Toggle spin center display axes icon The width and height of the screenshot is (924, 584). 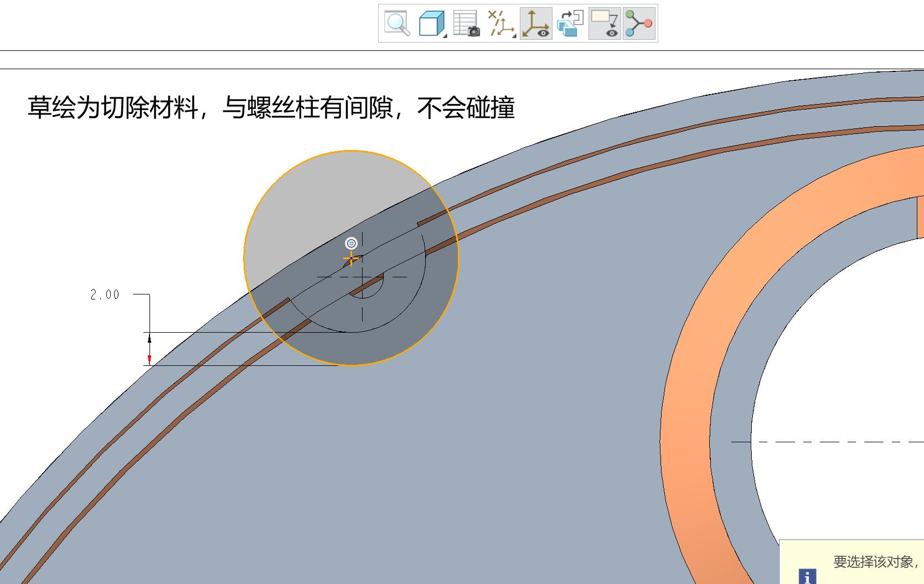pyautogui.click(x=536, y=24)
